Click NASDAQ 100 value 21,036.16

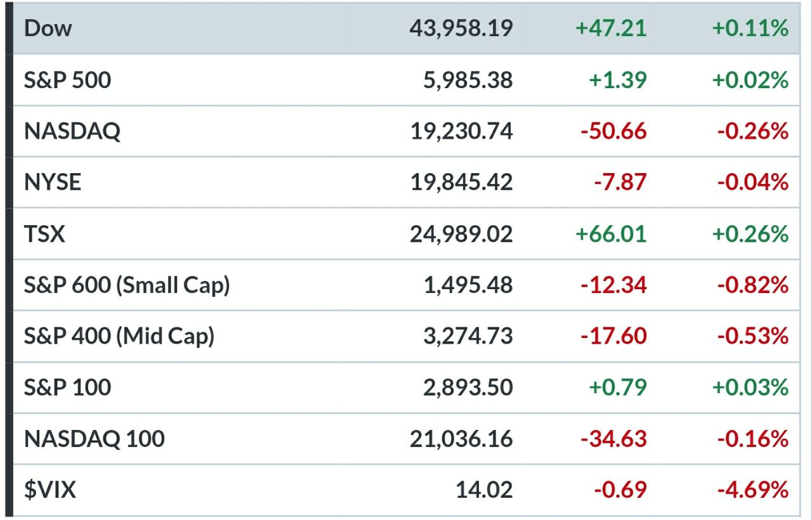(461, 439)
